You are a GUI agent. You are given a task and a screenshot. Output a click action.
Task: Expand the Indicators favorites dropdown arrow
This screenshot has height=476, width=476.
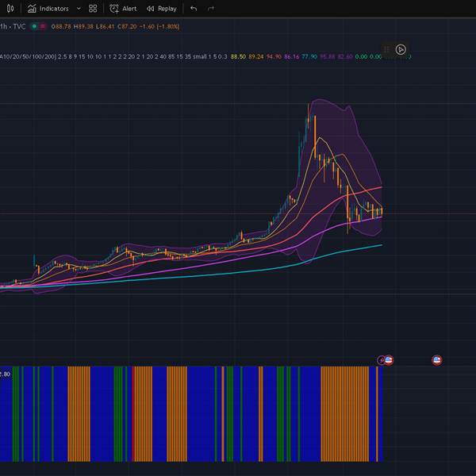point(78,9)
